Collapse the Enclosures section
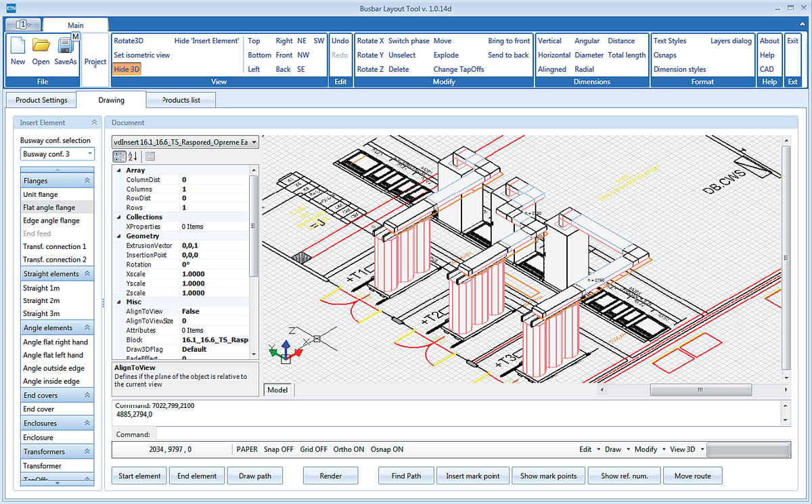 87,423
